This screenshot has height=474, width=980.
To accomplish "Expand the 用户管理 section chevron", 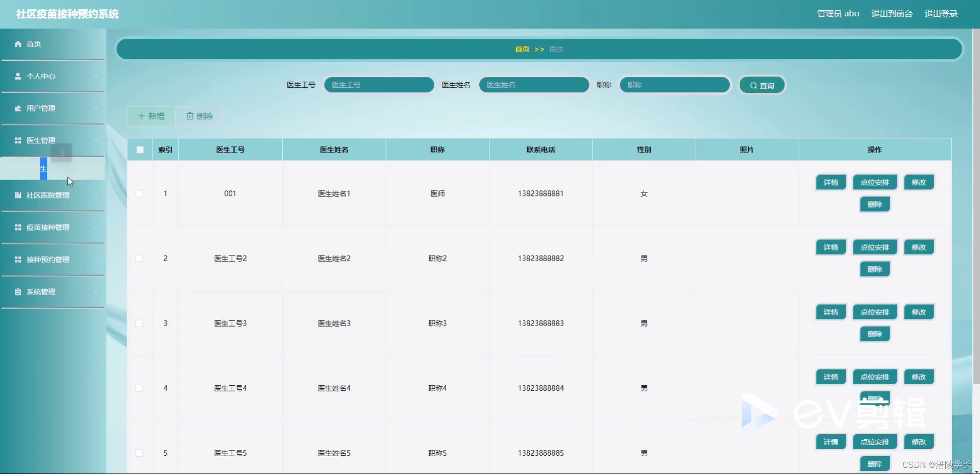I will point(95,108).
